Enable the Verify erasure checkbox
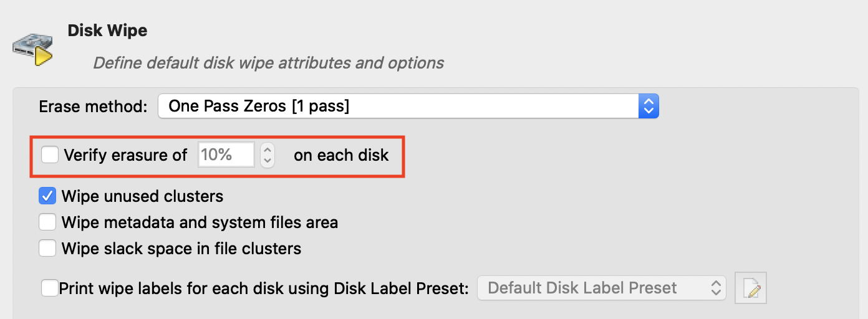 [50, 155]
